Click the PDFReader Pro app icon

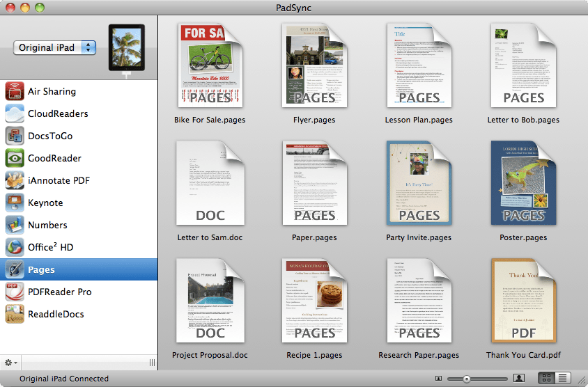click(15, 292)
